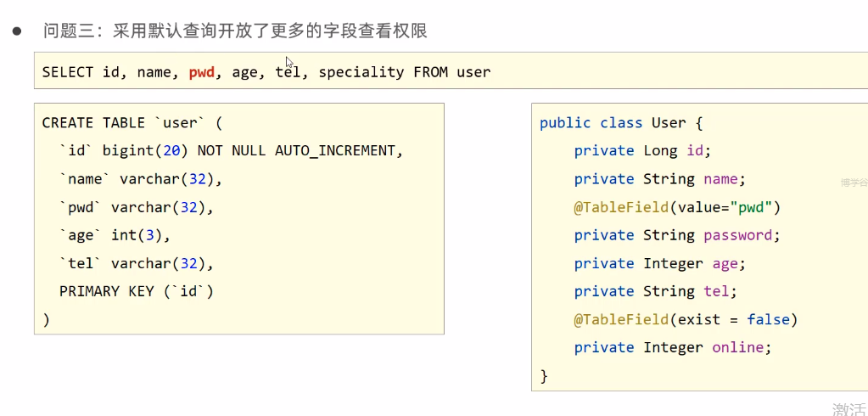Click the private String name field
This screenshot has height=416, width=868.
coord(658,179)
